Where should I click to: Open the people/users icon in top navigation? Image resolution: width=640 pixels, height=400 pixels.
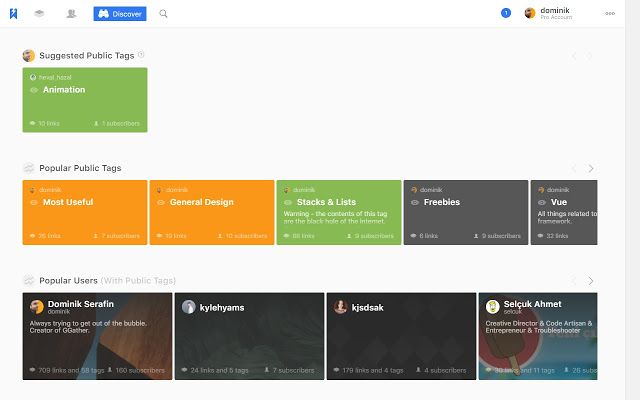tap(71, 13)
